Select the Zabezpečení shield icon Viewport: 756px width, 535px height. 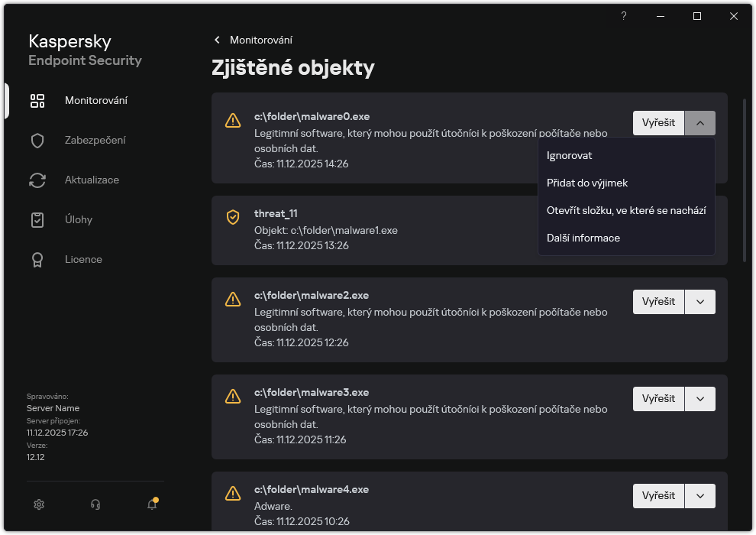pos(37,140)
